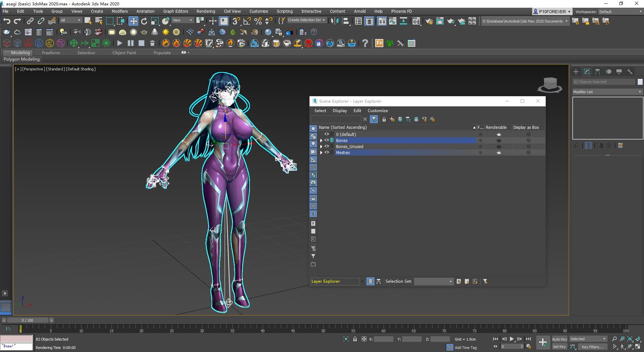Image resolution: width=644 pixels, height=352 pixels.
Task: Activate the Select and Scale tool
Action: [155, 21]
